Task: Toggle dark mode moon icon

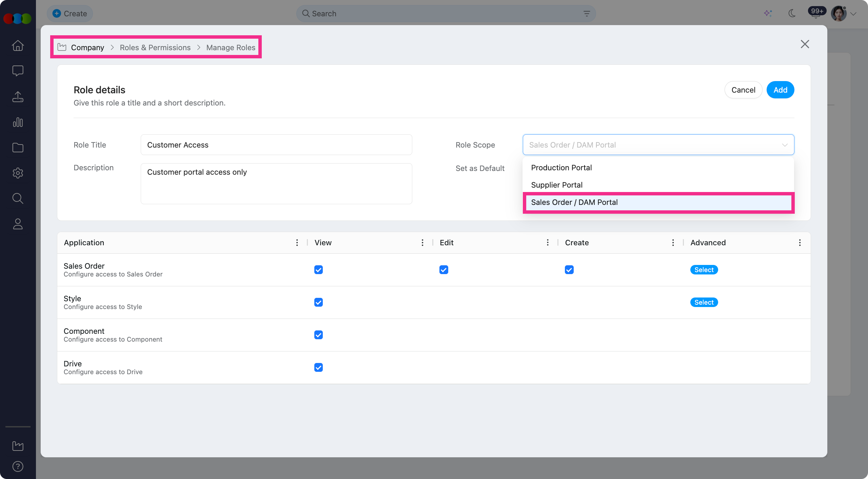Action: coord(792,14)
